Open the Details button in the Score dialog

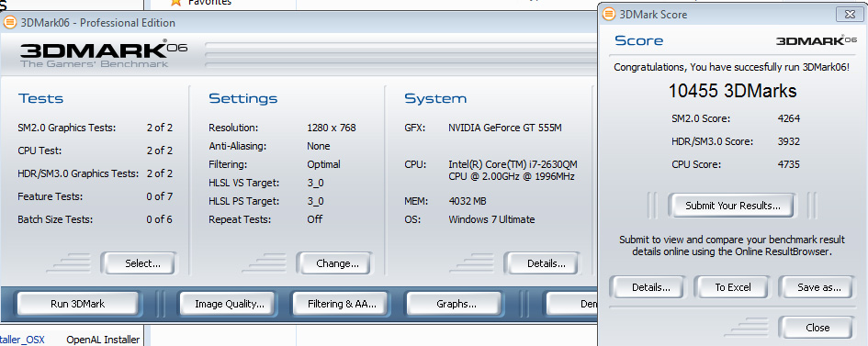648,287
